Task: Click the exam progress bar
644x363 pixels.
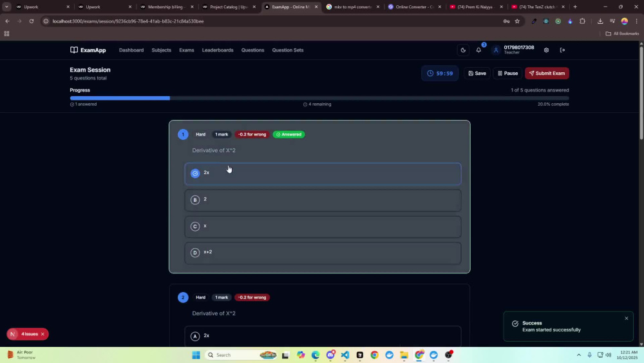Action: (x=319, y=98)
